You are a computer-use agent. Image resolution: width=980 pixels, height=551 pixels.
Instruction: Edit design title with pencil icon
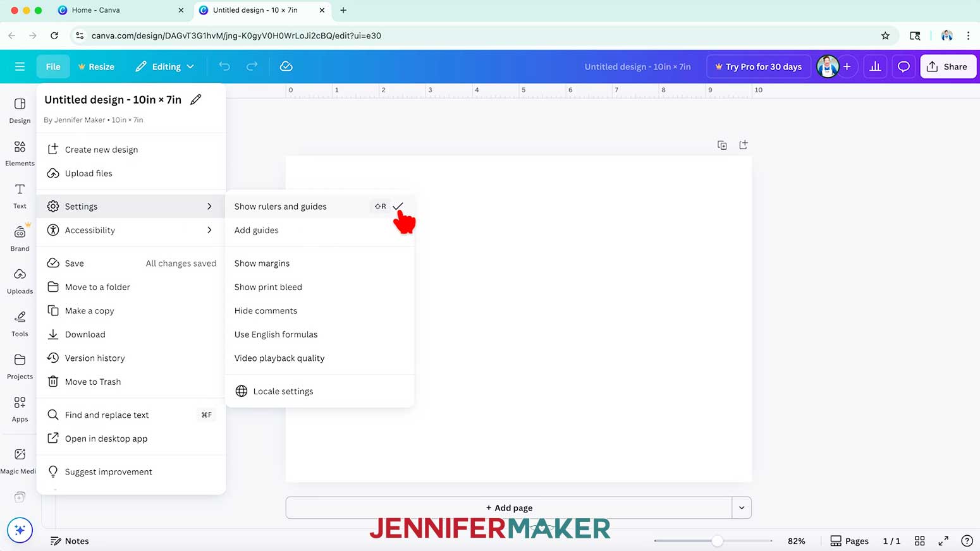[196, 99]
